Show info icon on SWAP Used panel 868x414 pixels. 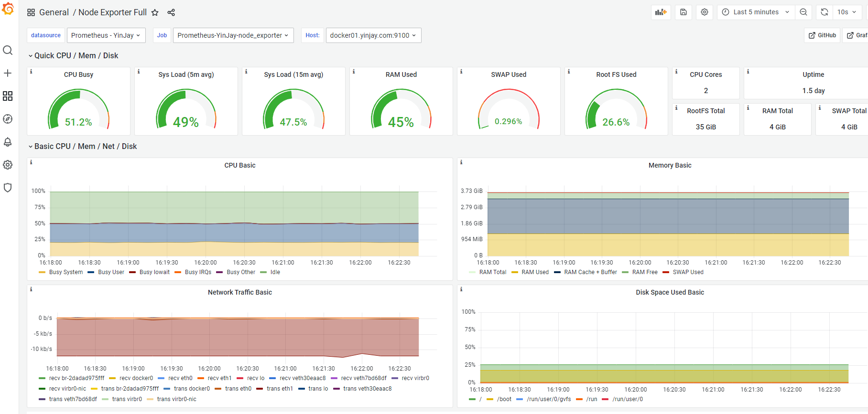coord(461,72)
